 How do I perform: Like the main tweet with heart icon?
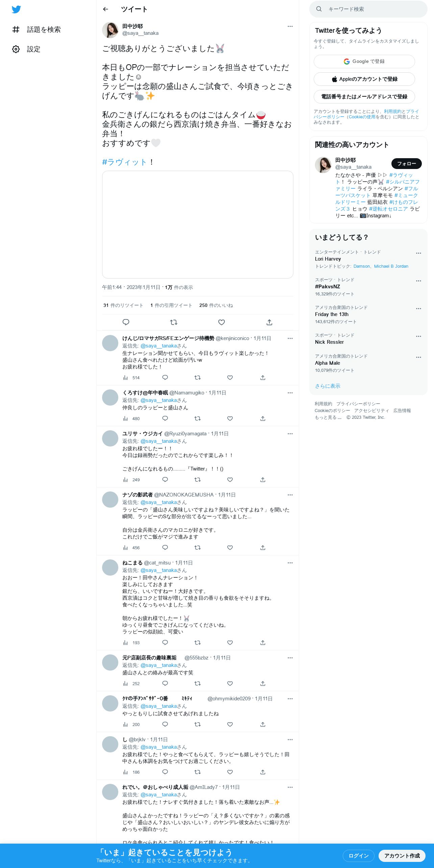pos(221,322)
